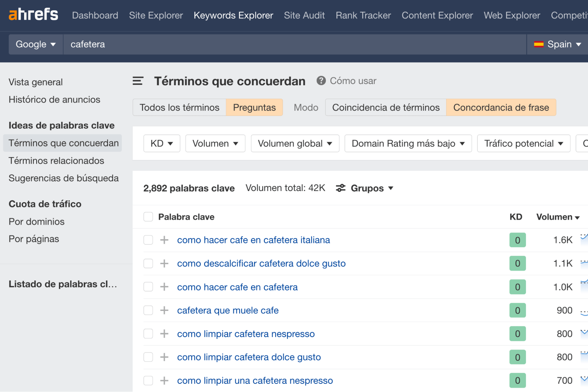Check the box for 'como limpiar cafetera dolce gusto'
This screenshot has height=392, width=588.
[x=148, y=357]
